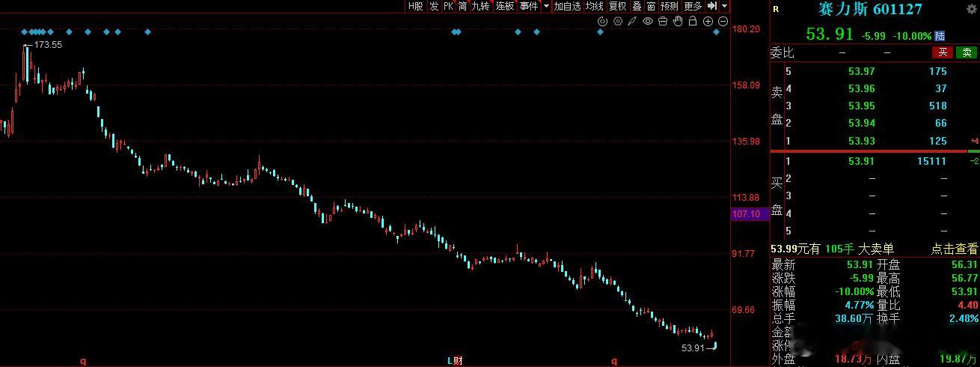Open the toolbox briefcase icon
The height and width of the screenshot is (367, 980).
coord(663,21)
